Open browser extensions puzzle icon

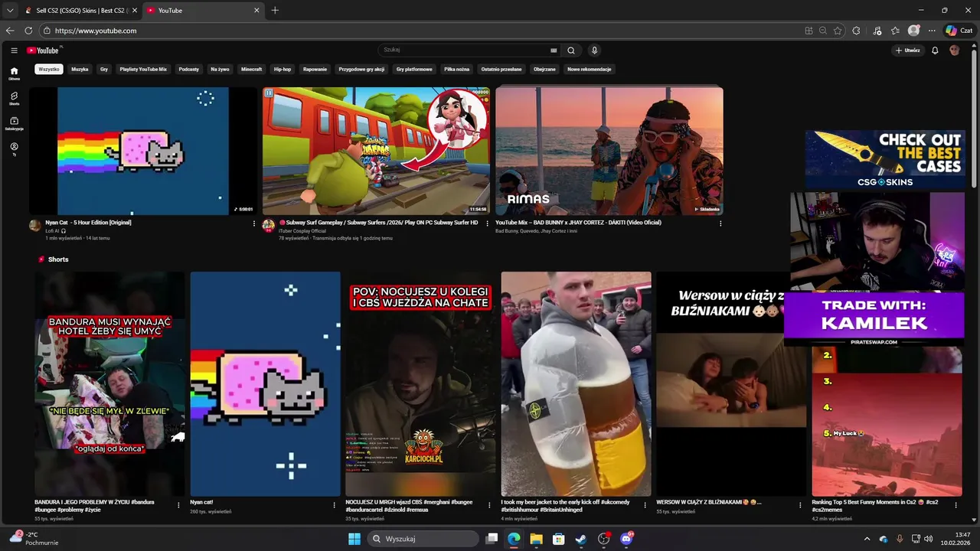tap(856, 31)
